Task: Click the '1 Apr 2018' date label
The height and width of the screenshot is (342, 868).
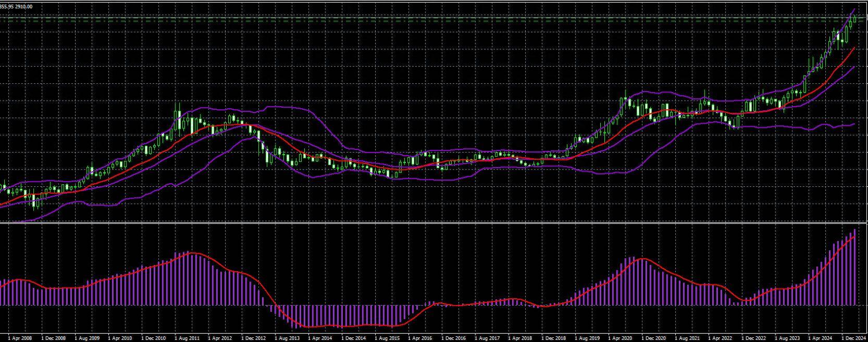Action: coord(520,338)
